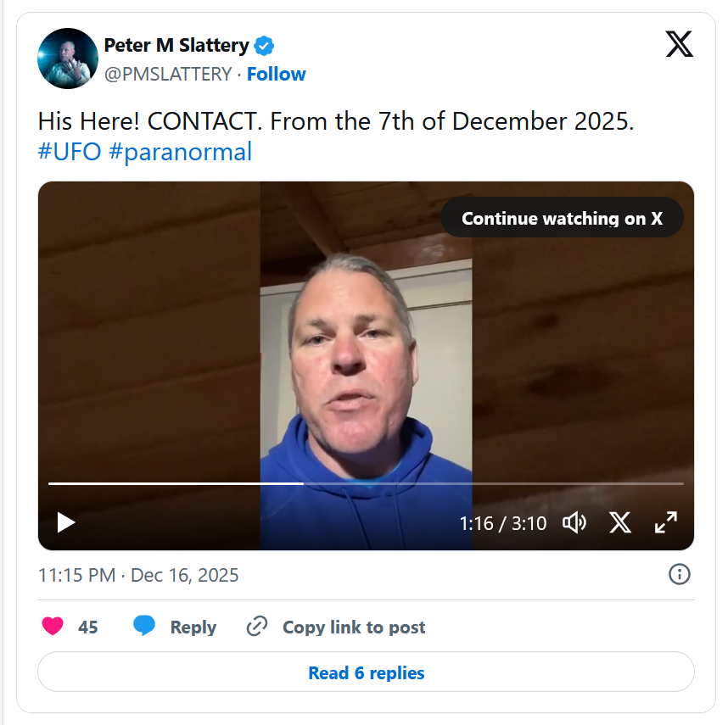Enter fullscreen video mode

(666, 522)
